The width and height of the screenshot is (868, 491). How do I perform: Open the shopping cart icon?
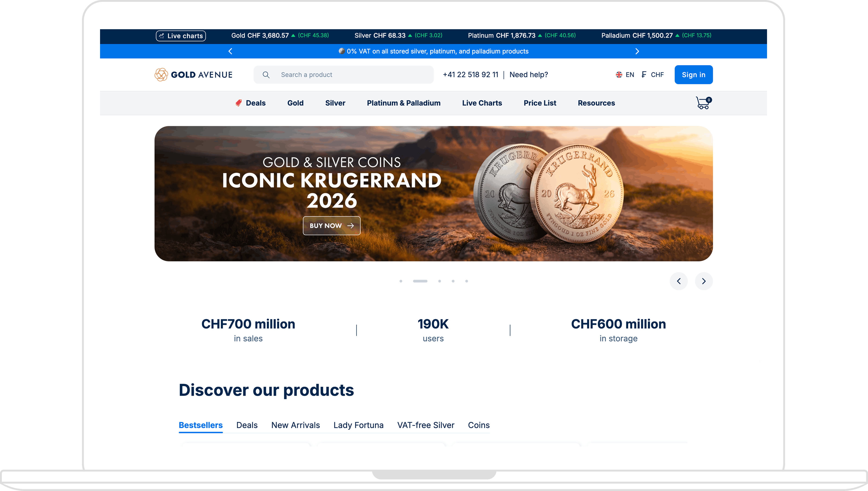[x=703, y=103]
